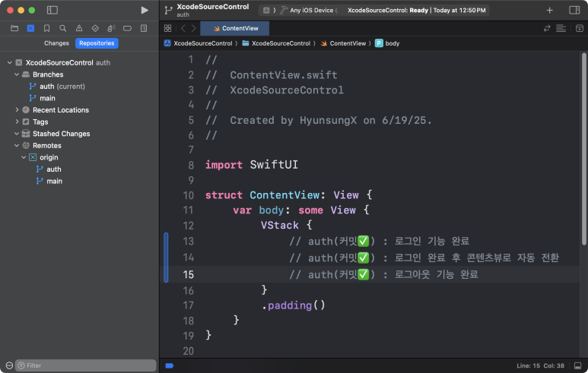Screen dimensions: 588x373
Task: Click the Remotes globe icon
Action: coord(26,145)
